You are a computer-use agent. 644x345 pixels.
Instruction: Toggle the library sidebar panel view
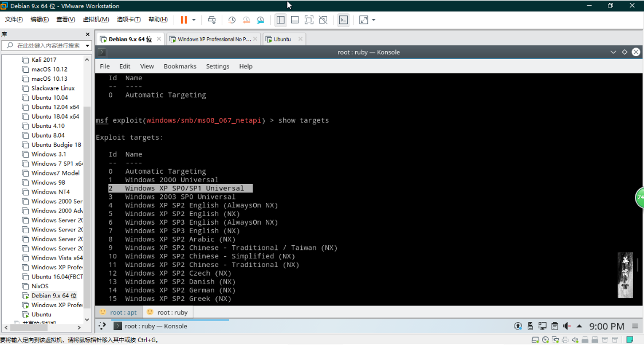(280, 19)
